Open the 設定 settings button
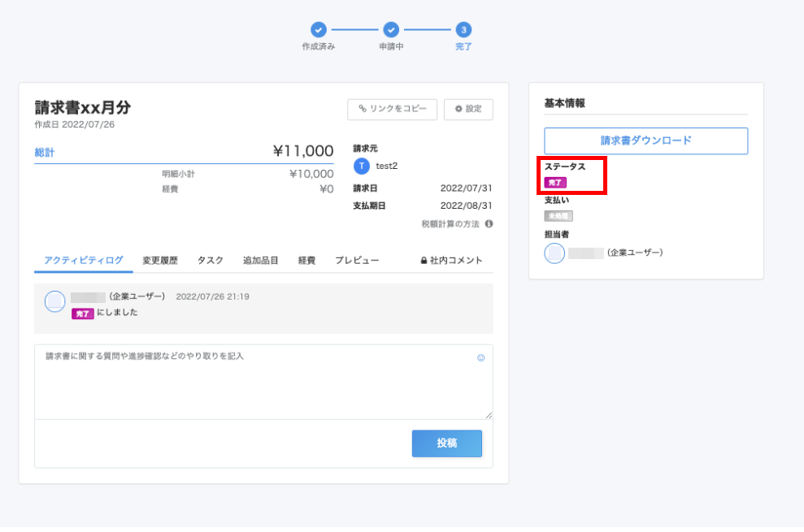The height and width of the screenshot is (532, 804). (468, 109)
